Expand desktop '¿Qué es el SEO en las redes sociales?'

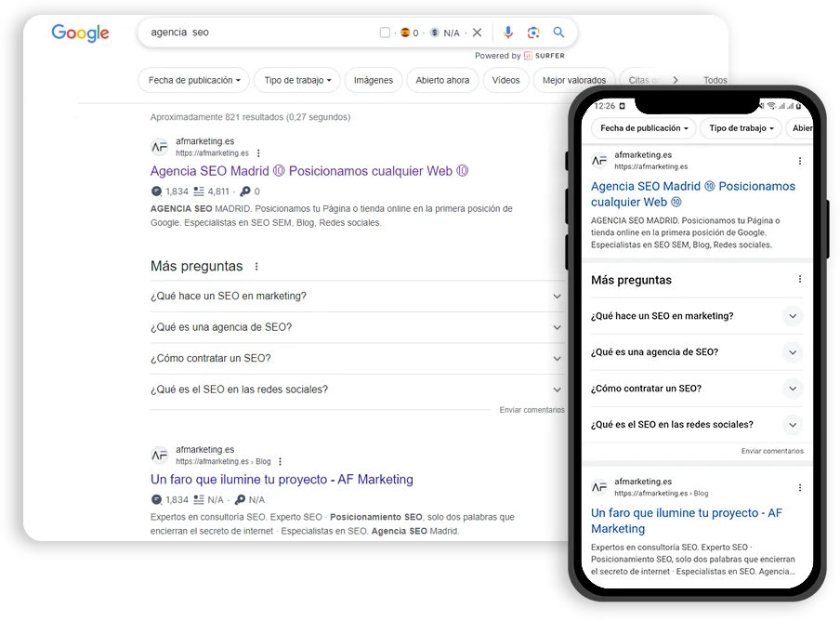[356, 390]
